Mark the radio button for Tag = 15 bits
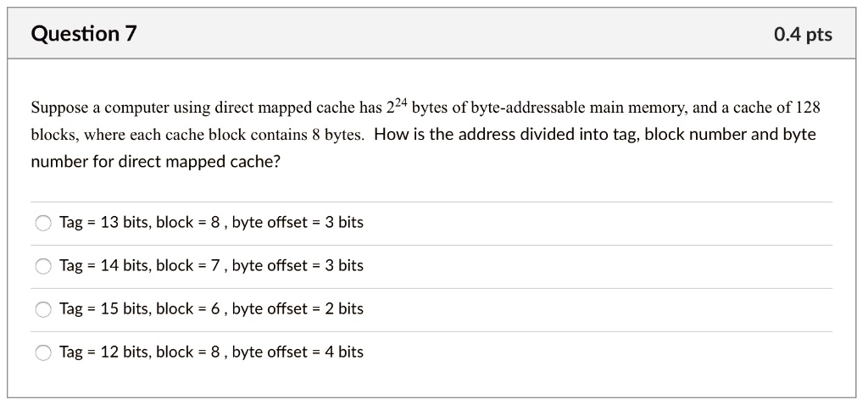The image size is (868, 405). (x=43, y=309)
